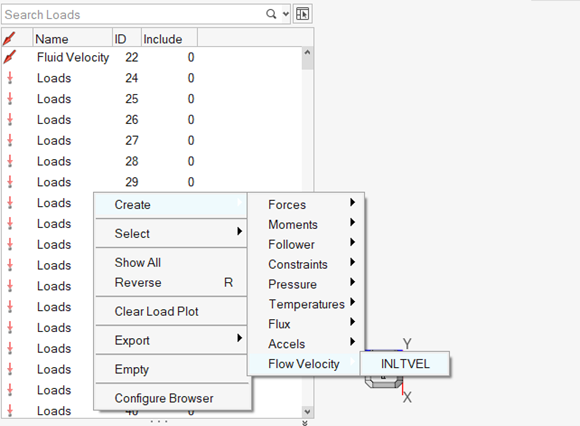Choose INLTVEL from Flow Velocity submenu

coord(405,364)
